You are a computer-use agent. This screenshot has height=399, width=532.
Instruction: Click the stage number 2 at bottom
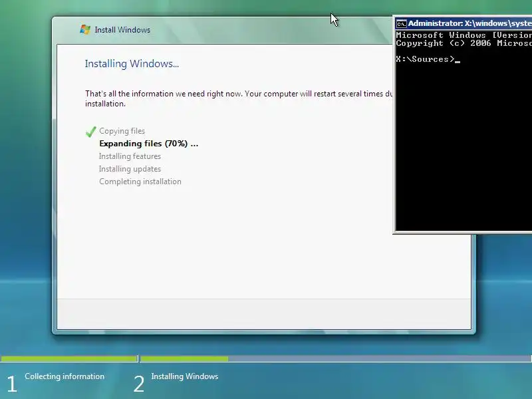pyautogui.click(x=139, y=384)
